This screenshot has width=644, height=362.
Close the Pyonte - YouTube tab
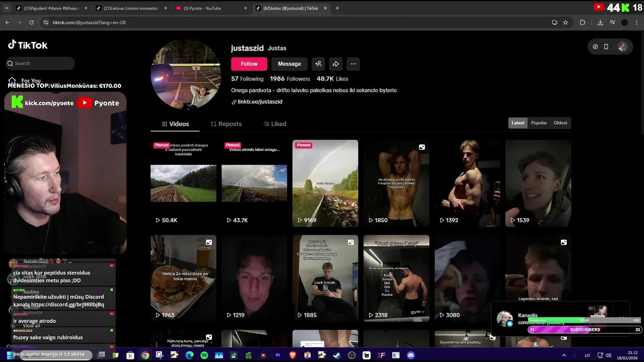pyautogui.click(x=246, y=8)
